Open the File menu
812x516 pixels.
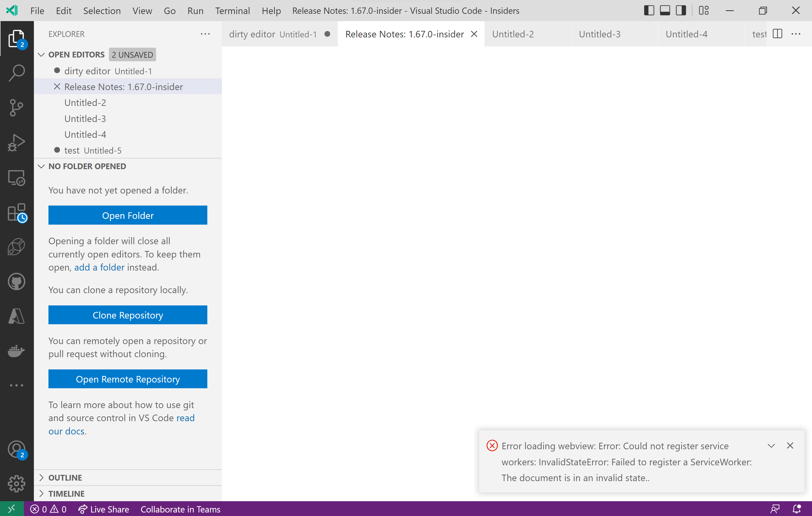tap(37, 11)
